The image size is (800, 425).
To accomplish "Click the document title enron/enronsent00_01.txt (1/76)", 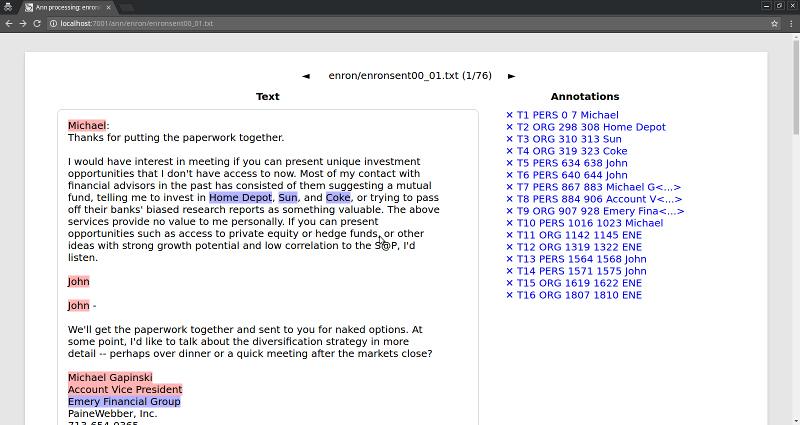I will pos(410,76).
